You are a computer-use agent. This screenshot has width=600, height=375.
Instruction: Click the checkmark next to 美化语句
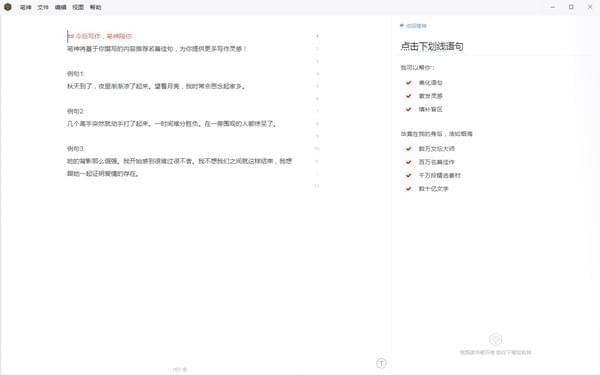coord(409,83)
